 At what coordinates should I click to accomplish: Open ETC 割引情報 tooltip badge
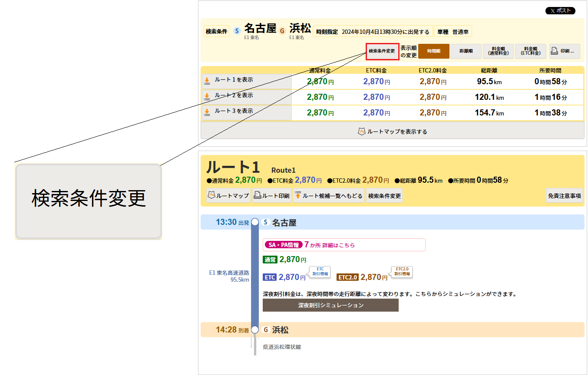click(x=320, y=272)
